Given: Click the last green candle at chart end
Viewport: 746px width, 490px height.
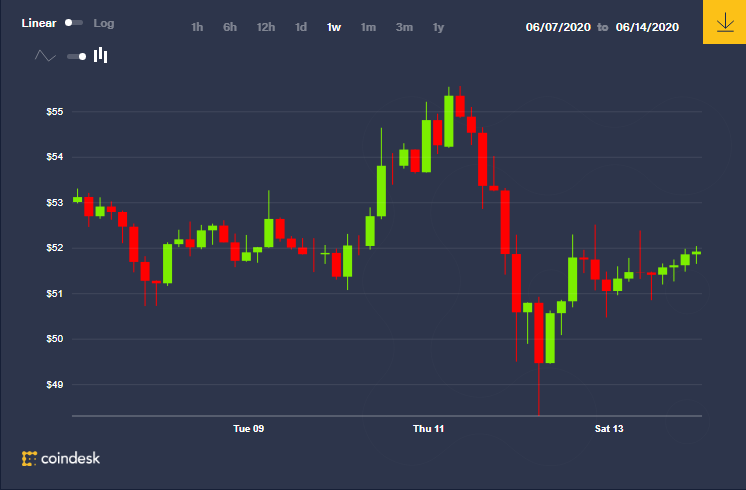Looking at the screenshot, I should pos(697,253).
